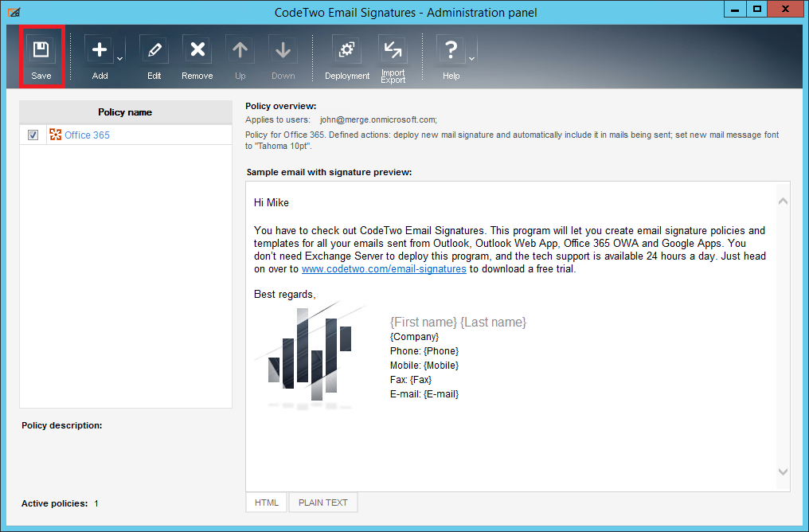Click the Phone: {Phone} line
The image size is (809, 532).
pos(424,351)
